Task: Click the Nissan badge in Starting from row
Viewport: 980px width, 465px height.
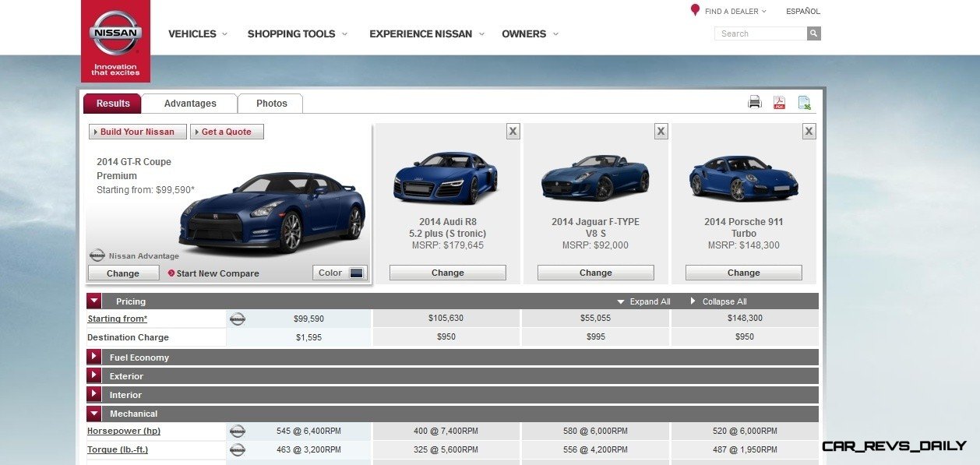Action: (x=237, y=319)
